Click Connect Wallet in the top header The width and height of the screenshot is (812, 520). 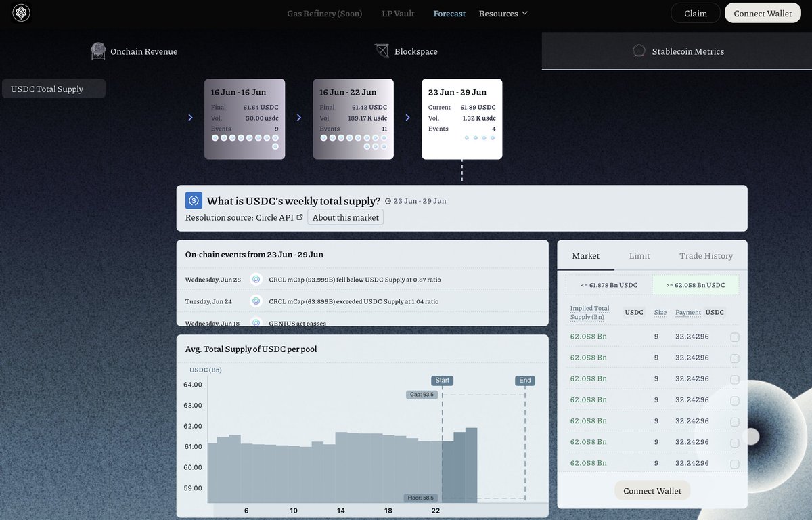pos(763,14)
